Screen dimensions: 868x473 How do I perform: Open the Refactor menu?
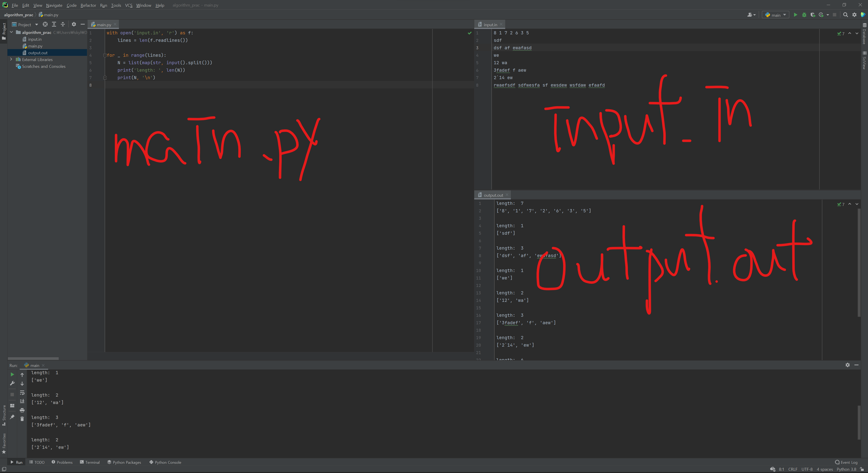coord(88,5)
